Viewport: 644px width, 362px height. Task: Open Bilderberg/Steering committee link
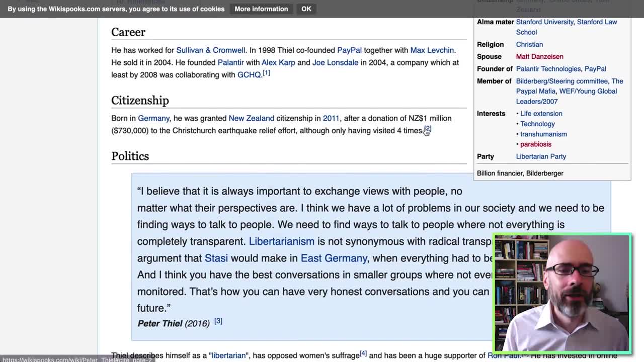[x=561, y=81]
